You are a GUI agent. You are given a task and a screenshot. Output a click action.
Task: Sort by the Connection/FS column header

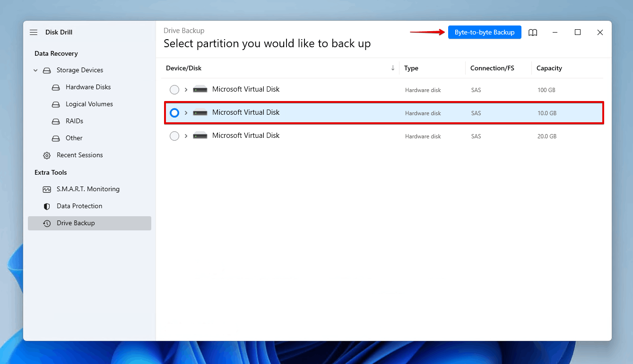point(492,68)
